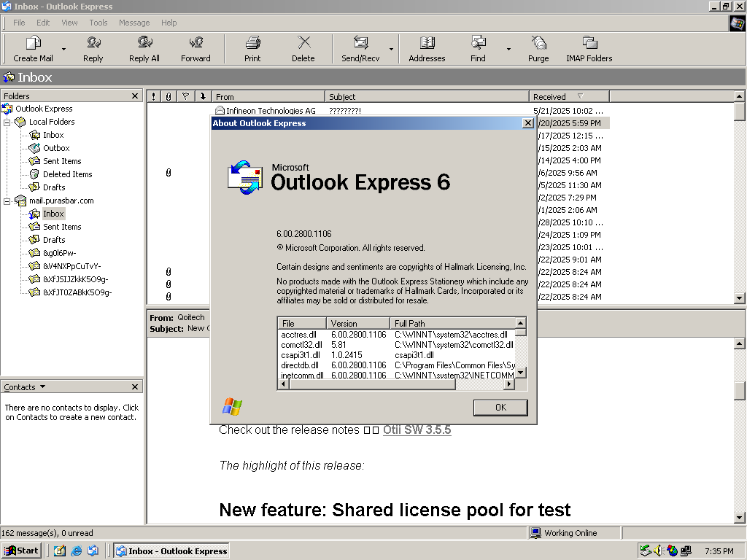Launch Internet Explorer from quick launch
Screen dimensions: 747x560
[x=76, y=551]
